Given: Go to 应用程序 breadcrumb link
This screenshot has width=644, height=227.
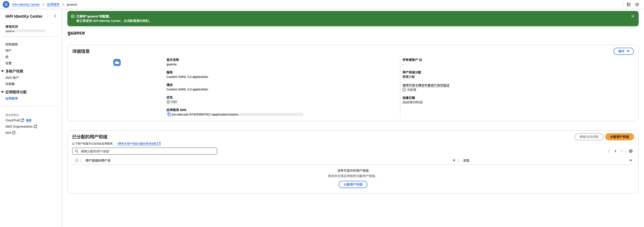Looking at the screenshot, I should pos(53,4).
